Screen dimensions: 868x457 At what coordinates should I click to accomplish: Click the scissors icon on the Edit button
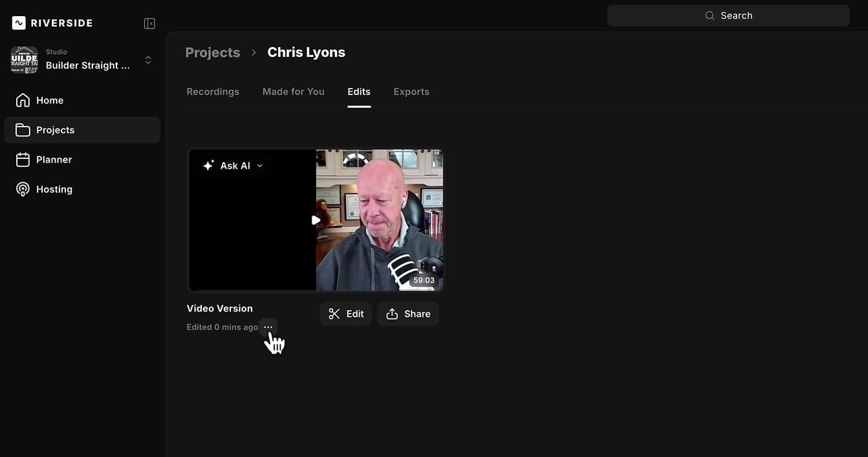tap(334, 314)
